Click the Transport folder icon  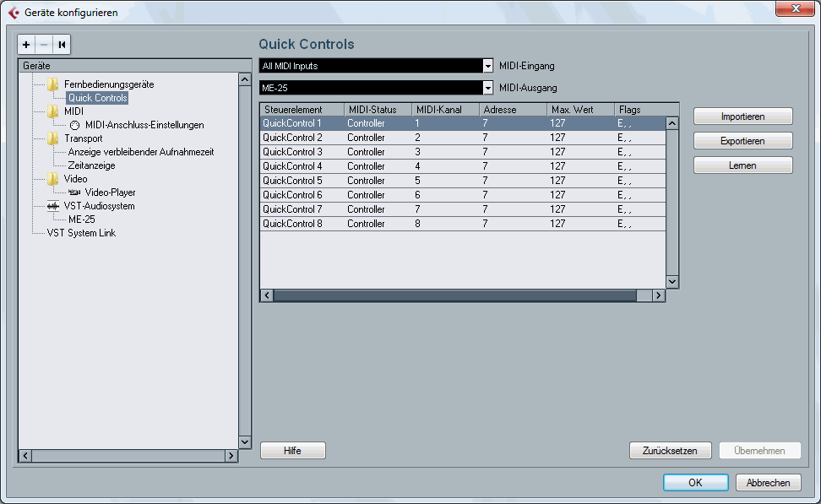click(x=53, y=138)
